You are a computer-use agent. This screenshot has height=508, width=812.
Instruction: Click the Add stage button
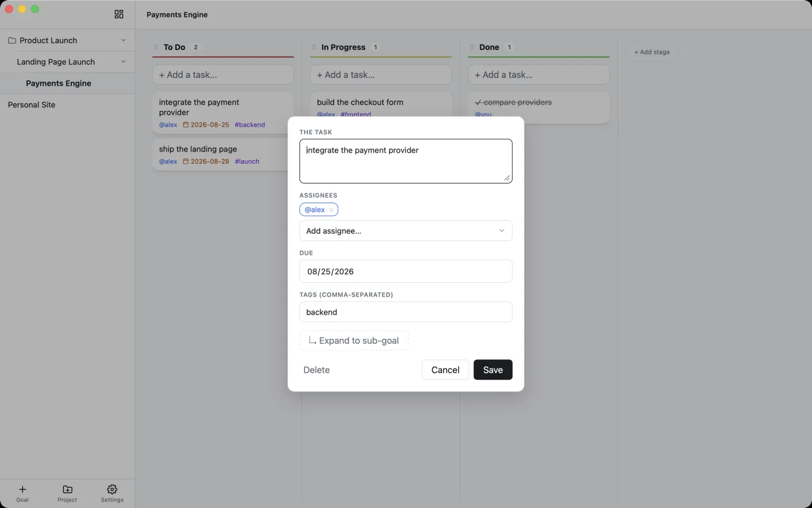(x=652, y=52)
